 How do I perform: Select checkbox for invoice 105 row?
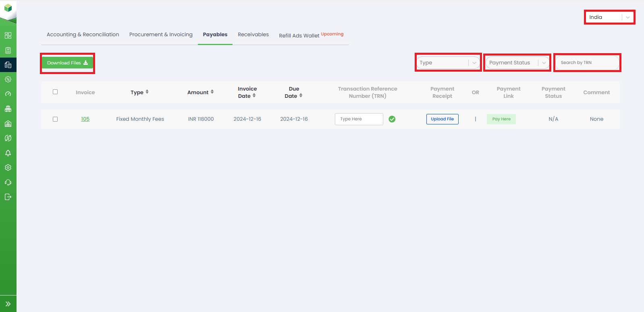coord(55,119)
